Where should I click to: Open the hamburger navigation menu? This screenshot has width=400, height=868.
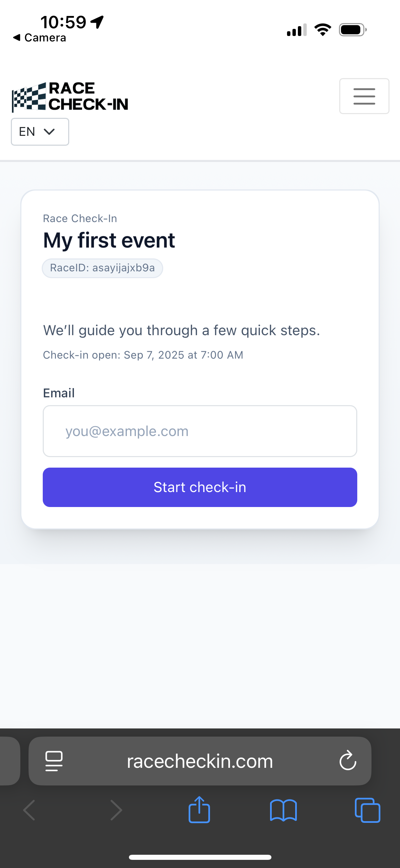(364, 96)
